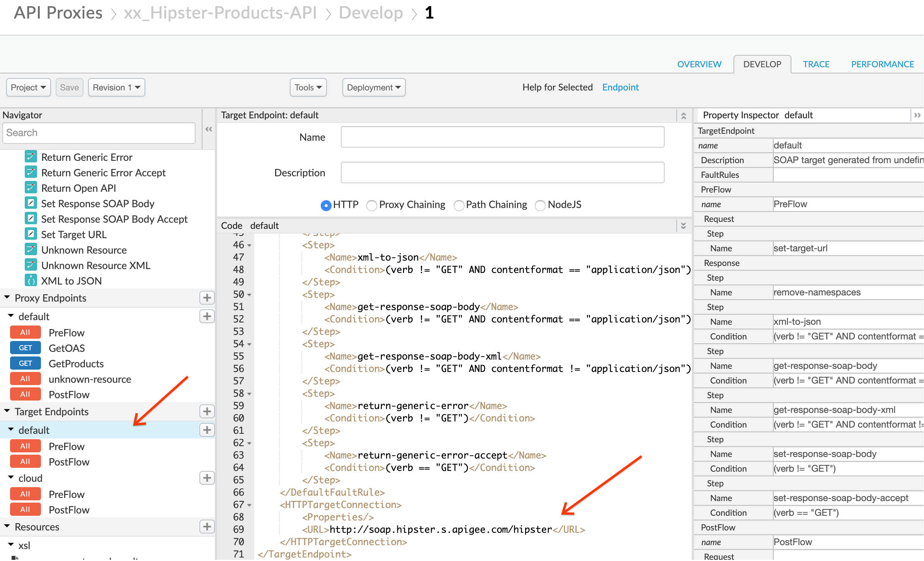Click the GET badge for GetProducts flow
The width and height of the screenshot is (924, 561).
click(x=25, y=363)
